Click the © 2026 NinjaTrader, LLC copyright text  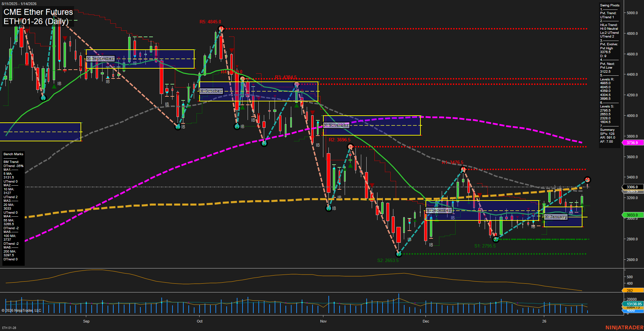21,310
